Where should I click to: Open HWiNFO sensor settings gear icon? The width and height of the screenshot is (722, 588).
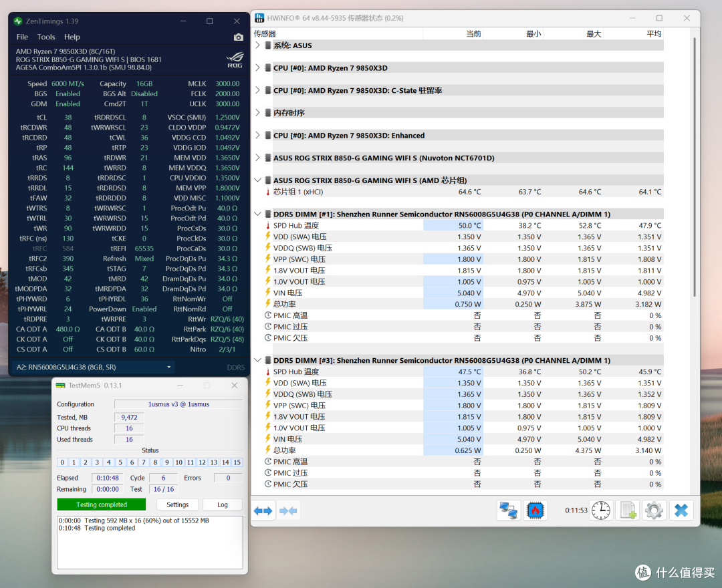pos(654,510)
